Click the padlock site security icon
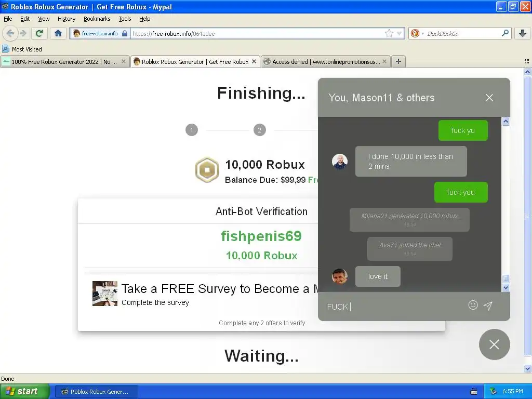Screen dimensions: 532x399 (x=125, y=33)
